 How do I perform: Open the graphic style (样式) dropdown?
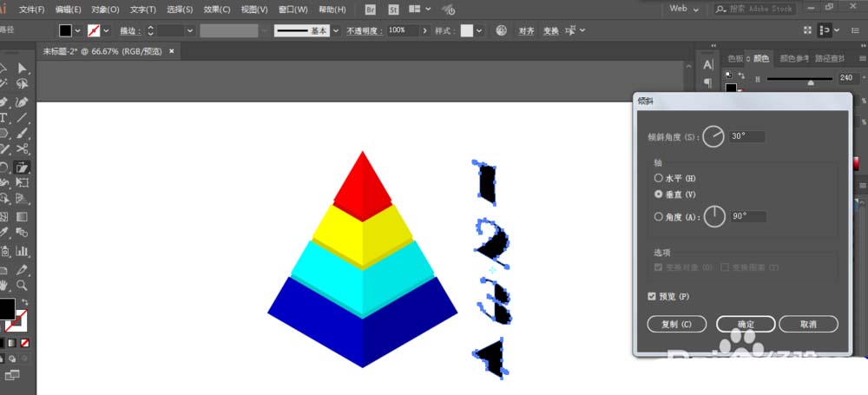[x=479, y=30]
